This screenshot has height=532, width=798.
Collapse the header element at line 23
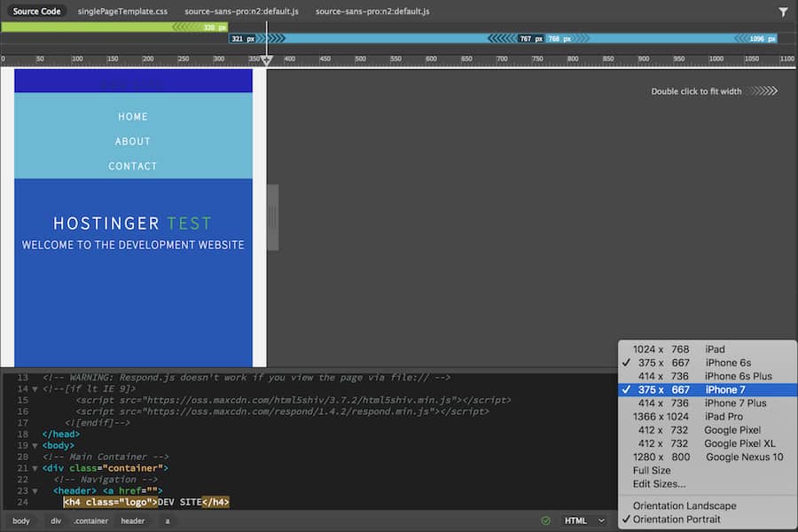click(34, 490)
